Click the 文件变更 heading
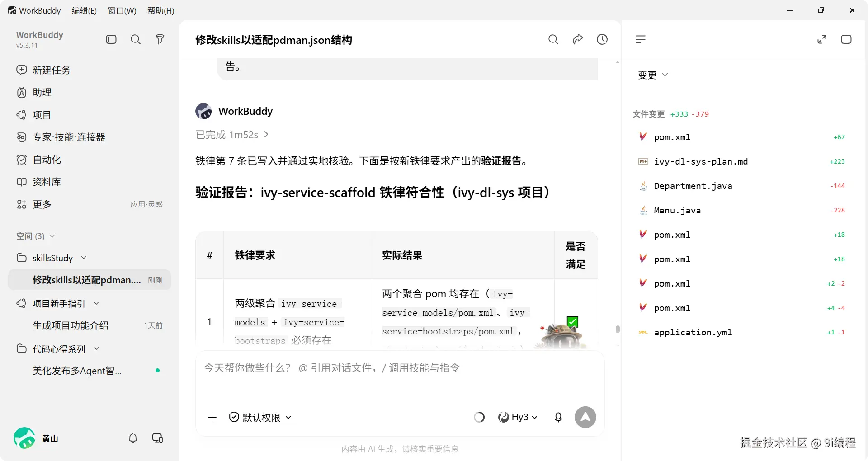 [648, 114]
